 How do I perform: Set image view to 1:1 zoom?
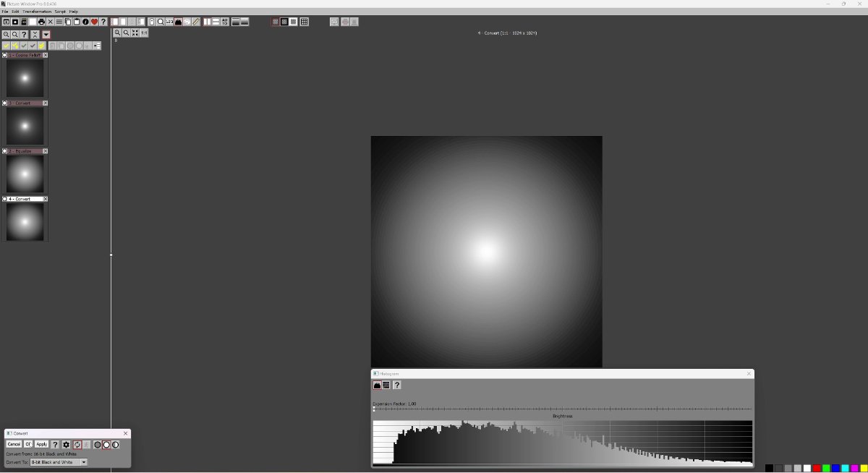click(x=144, y=33)
